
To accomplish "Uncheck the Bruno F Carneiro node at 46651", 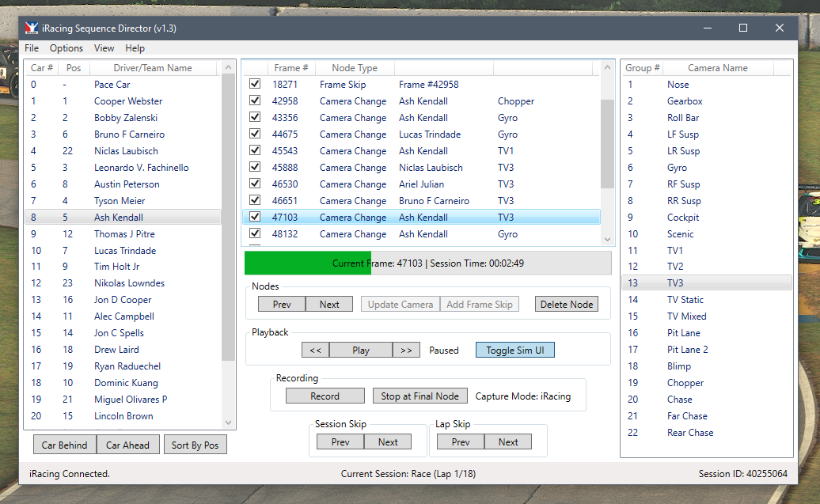I will (x=255, y=200).
